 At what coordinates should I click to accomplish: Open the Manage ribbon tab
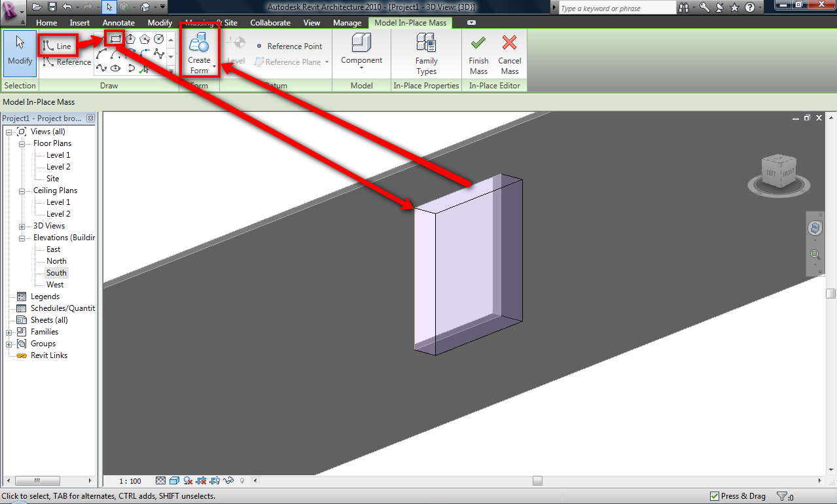(x=347, y=23)
